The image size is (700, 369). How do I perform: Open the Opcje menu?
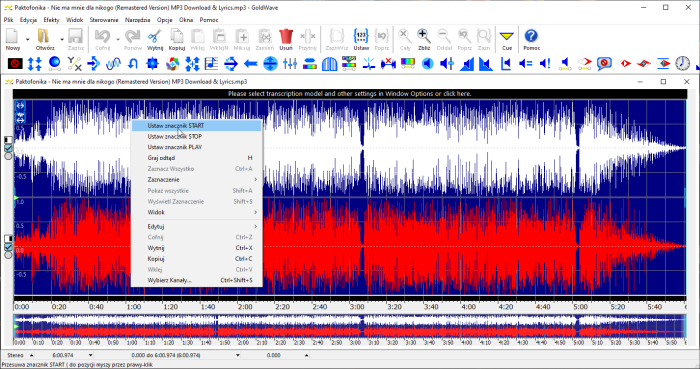[165, 20]
